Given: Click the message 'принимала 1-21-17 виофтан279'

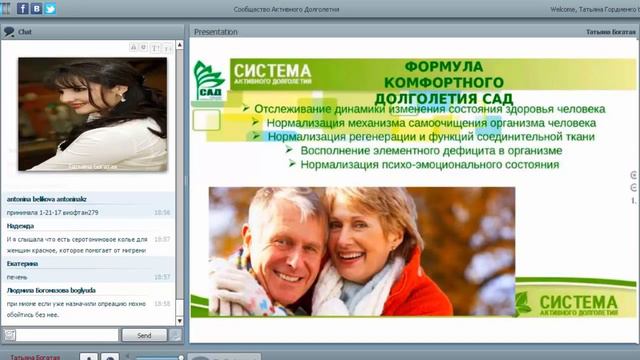Looking at the screenshot, I should pyautogui.click(x=53, y=213).
